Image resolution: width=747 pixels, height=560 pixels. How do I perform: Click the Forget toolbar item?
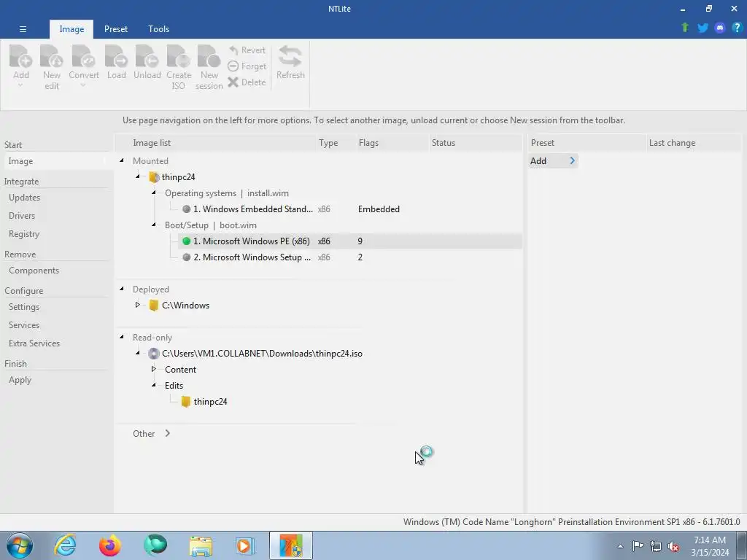(x=247, y=66)
